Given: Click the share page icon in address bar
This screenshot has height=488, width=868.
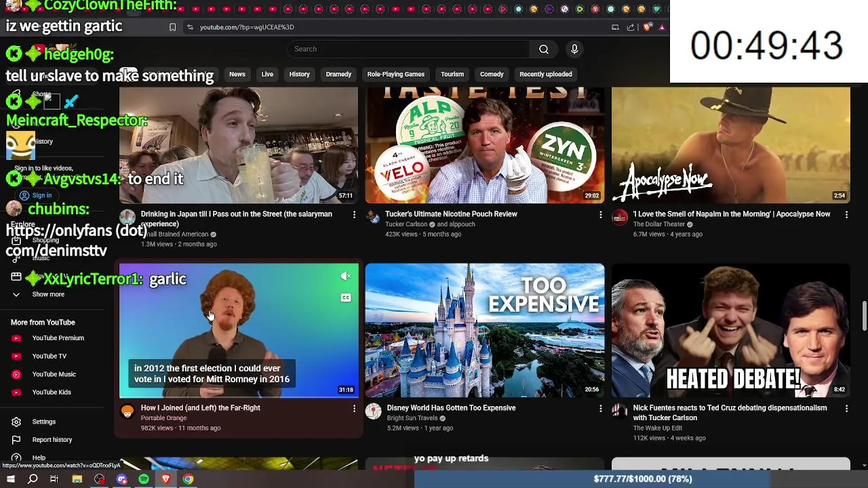Looking at the screenshot, I should pos(631,27).
